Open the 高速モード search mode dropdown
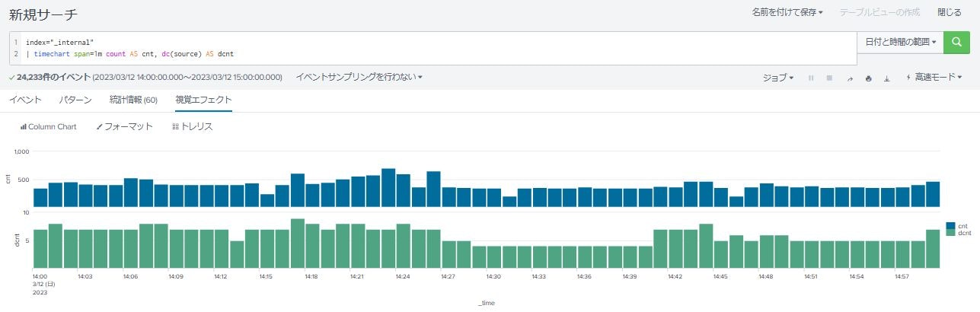Viewport: 980px width, 312px height. click(934, 78)
